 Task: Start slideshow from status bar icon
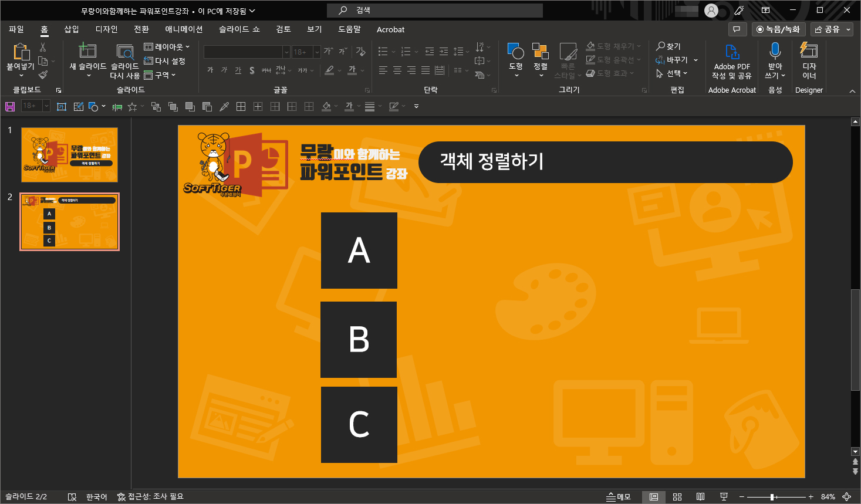tap(724, 497)
